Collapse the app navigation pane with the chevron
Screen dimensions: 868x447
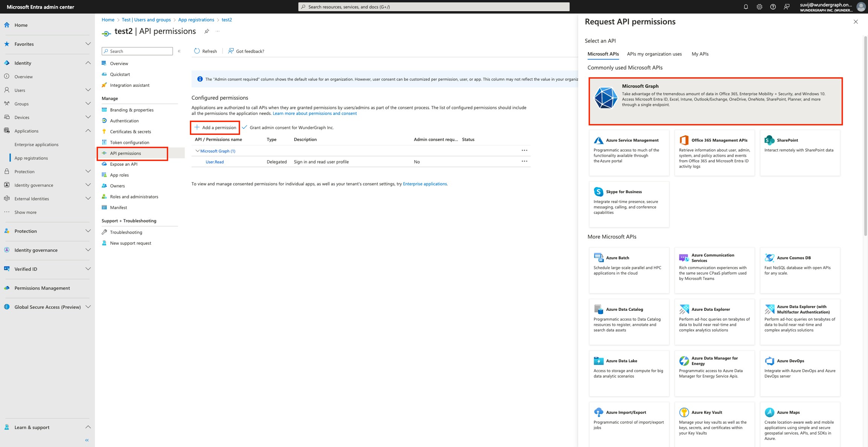179,51
